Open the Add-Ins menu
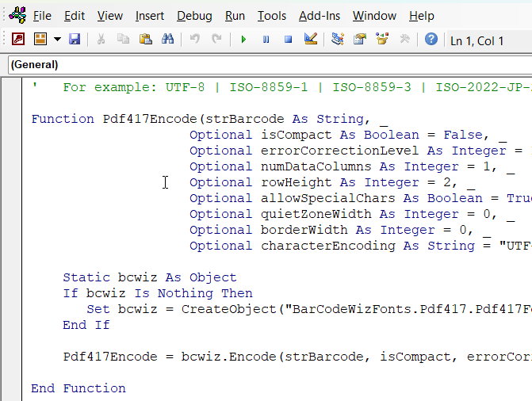This screenshot has width=532, height=401. pos(320,16)
